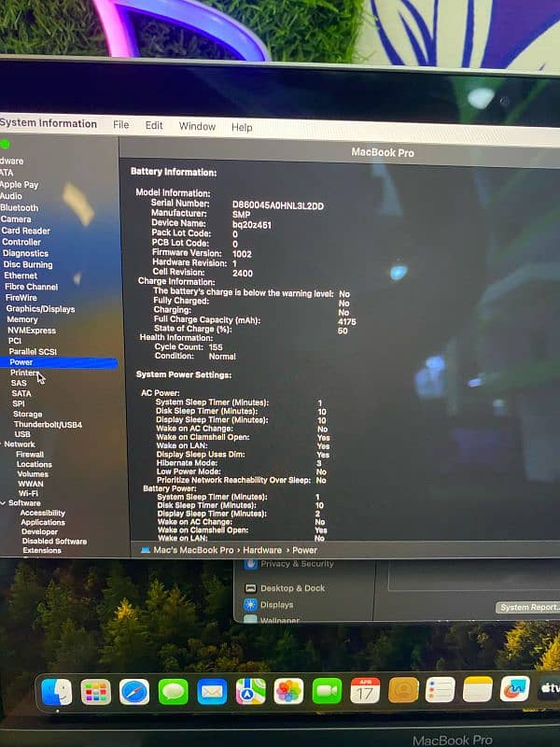This screenshot has height=747, width=560.
Task: Select the highlighted Power row
Action: (59, 362)
